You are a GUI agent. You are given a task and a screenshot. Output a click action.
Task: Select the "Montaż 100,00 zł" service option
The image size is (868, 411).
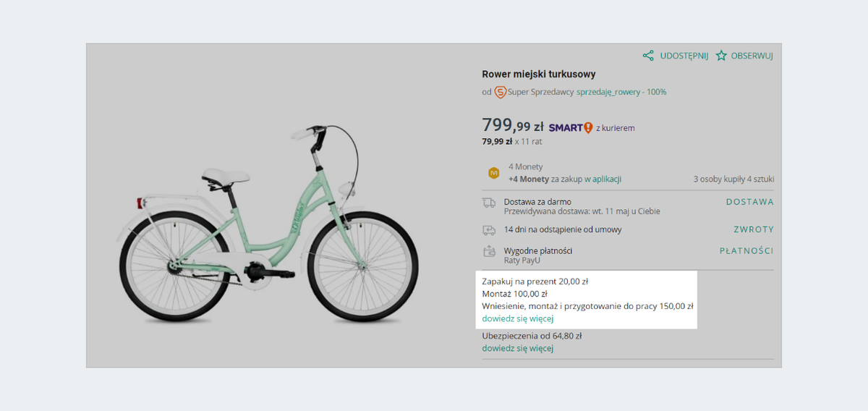coord(514,294)
